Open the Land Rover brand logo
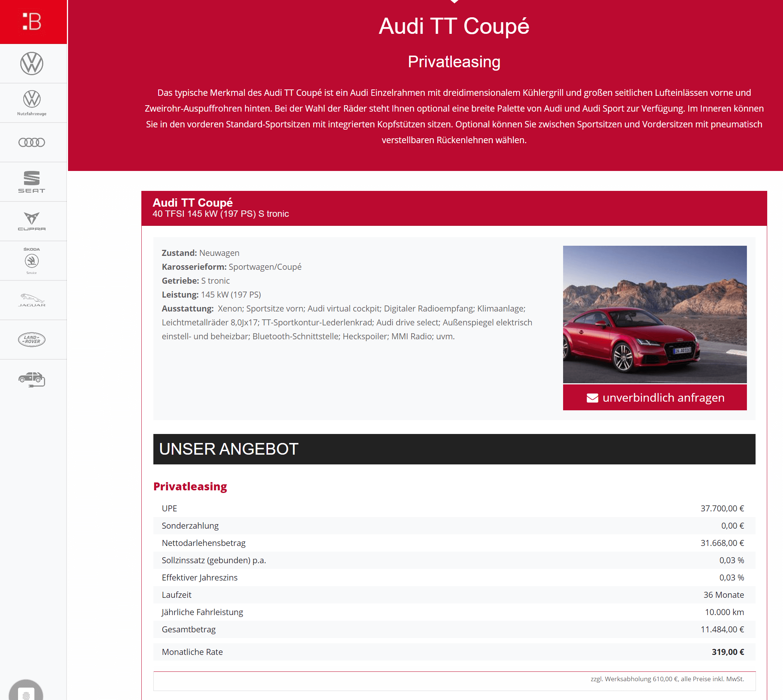 pos(32,340)
